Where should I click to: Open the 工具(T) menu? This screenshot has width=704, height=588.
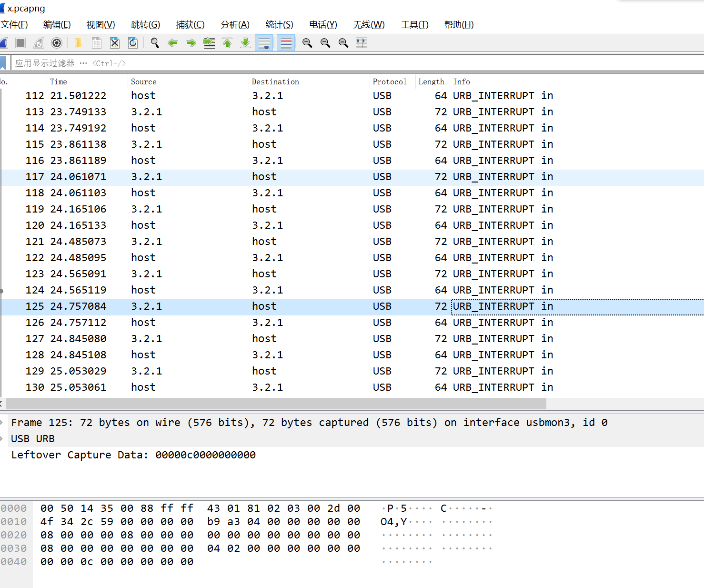point(414,25)
